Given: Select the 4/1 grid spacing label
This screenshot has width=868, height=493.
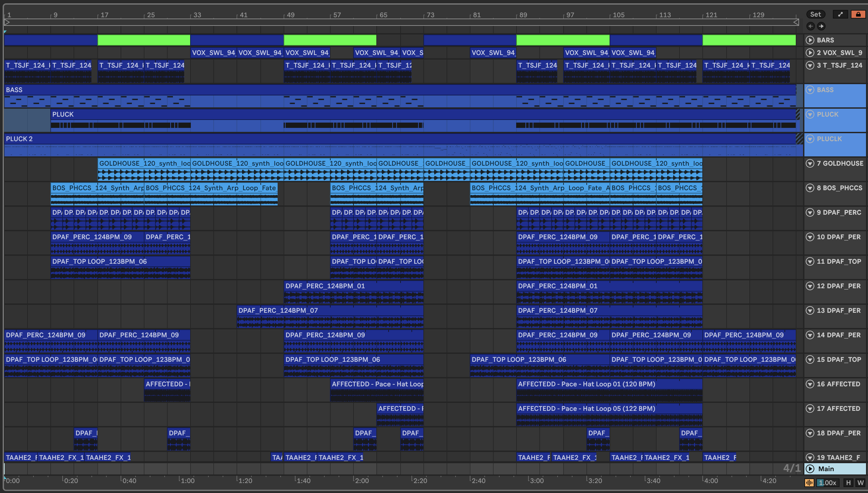Looking at the screenshot, I should (791, 468).
